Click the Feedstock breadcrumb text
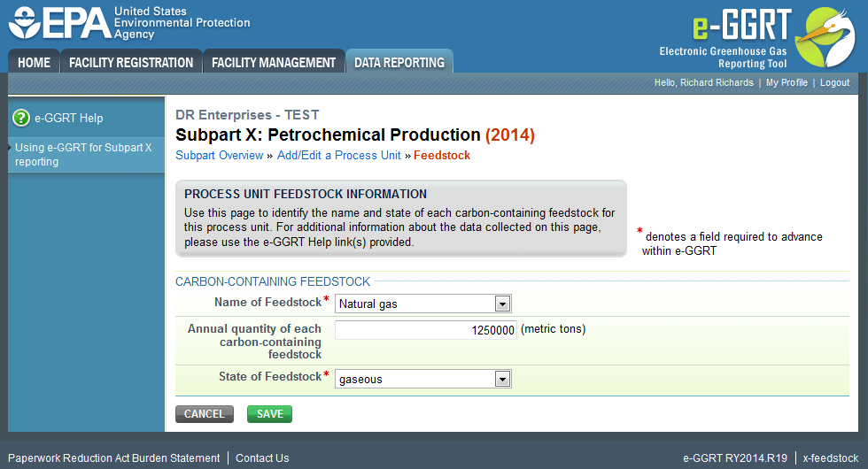 click(x=442, y=156)
